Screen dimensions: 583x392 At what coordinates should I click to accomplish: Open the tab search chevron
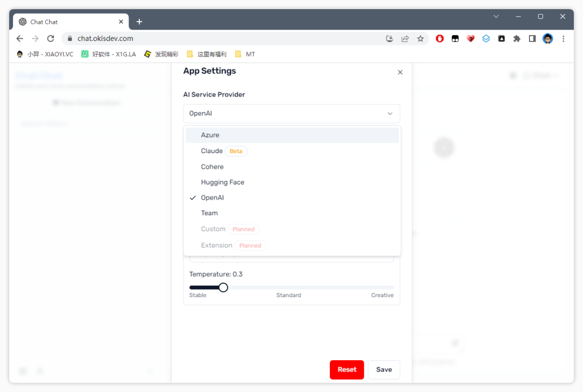click(x=496, y=16)
